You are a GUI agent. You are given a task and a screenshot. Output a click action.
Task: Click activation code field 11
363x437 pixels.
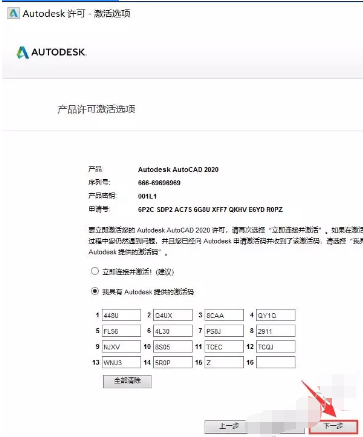224,347
